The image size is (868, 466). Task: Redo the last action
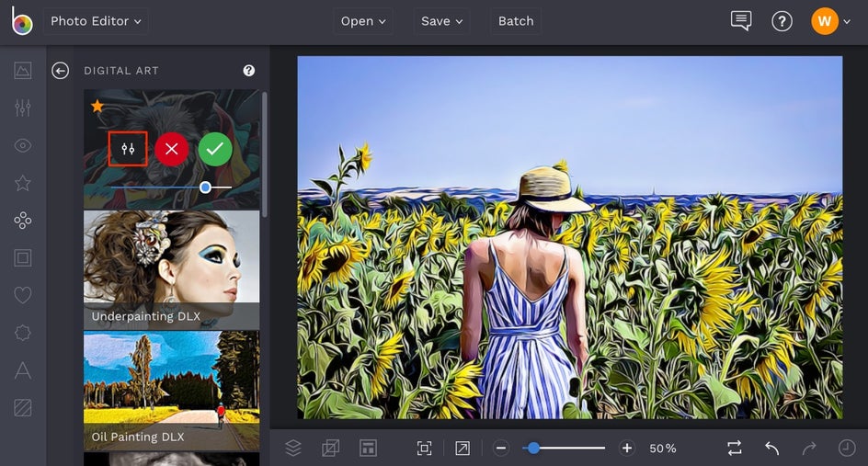coord(809,448)
